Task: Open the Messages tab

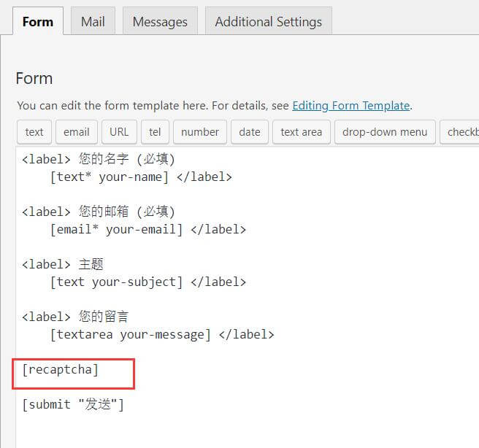Action: (160, 21)
